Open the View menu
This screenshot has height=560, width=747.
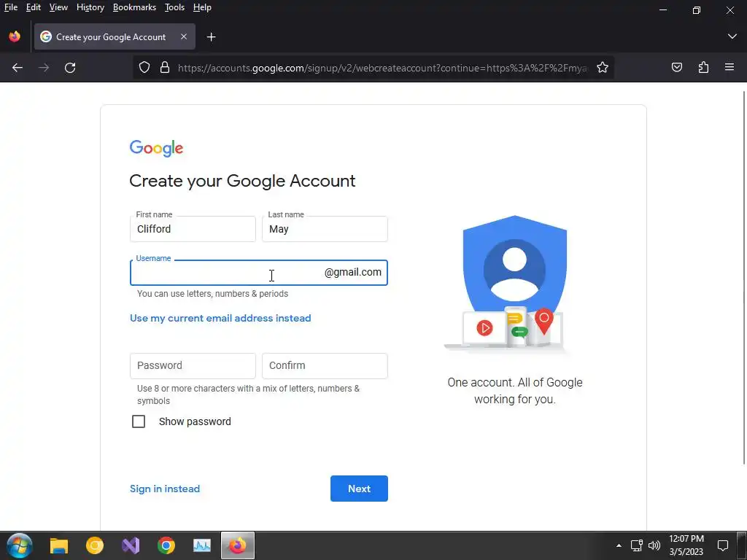pos(58,7)
